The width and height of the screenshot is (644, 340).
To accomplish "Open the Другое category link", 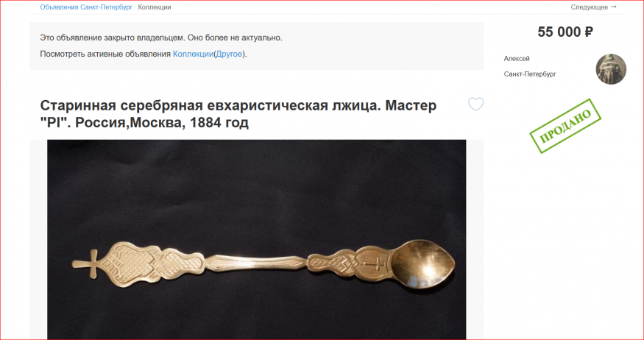I will pos(229,54).
